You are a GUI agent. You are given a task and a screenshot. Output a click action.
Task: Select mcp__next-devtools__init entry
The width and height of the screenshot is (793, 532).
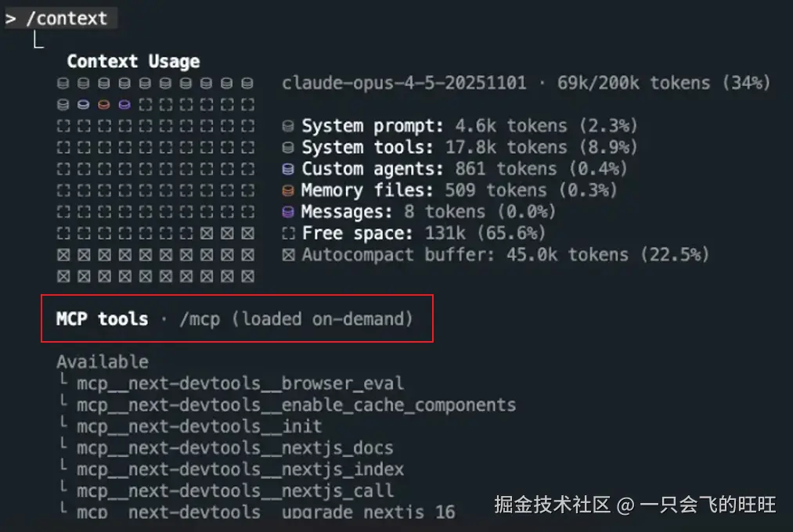pyautogui.click(x=199, y=426)
